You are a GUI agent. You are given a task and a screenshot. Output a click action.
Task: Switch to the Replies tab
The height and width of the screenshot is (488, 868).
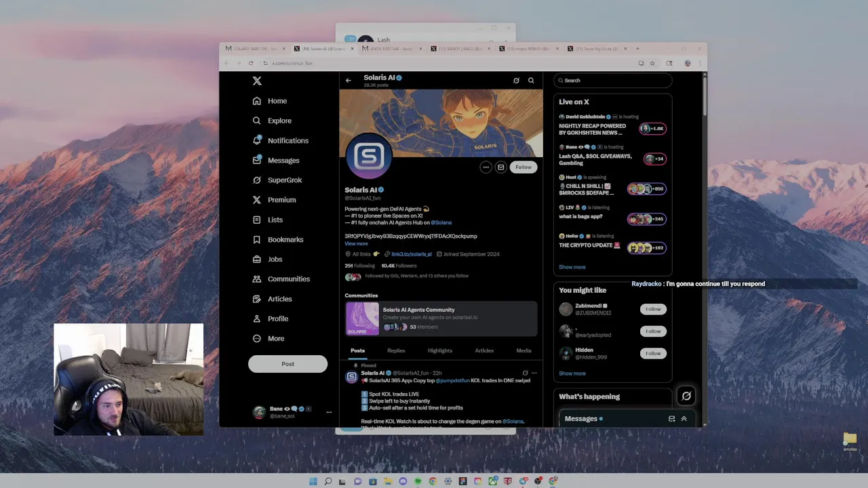[396, 350]
